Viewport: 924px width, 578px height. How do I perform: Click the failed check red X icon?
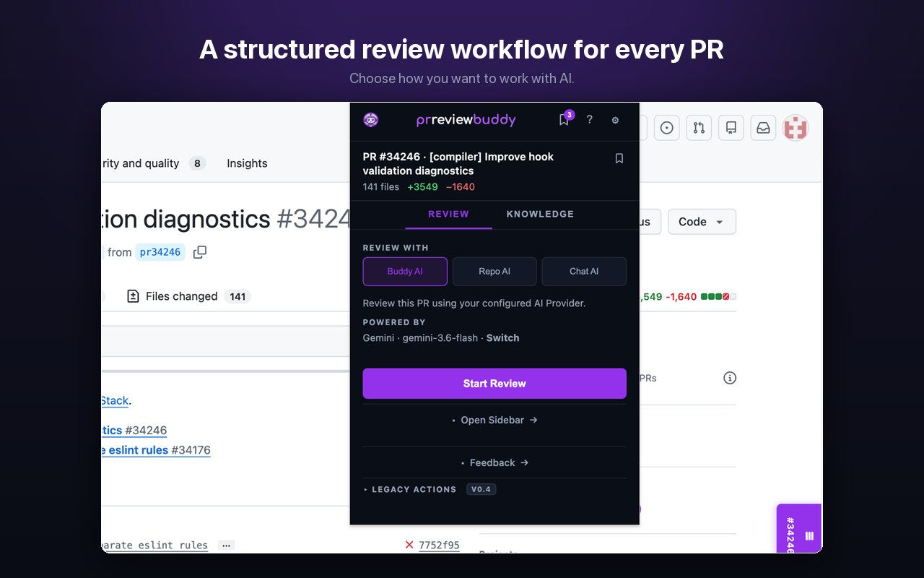point(409,545)
